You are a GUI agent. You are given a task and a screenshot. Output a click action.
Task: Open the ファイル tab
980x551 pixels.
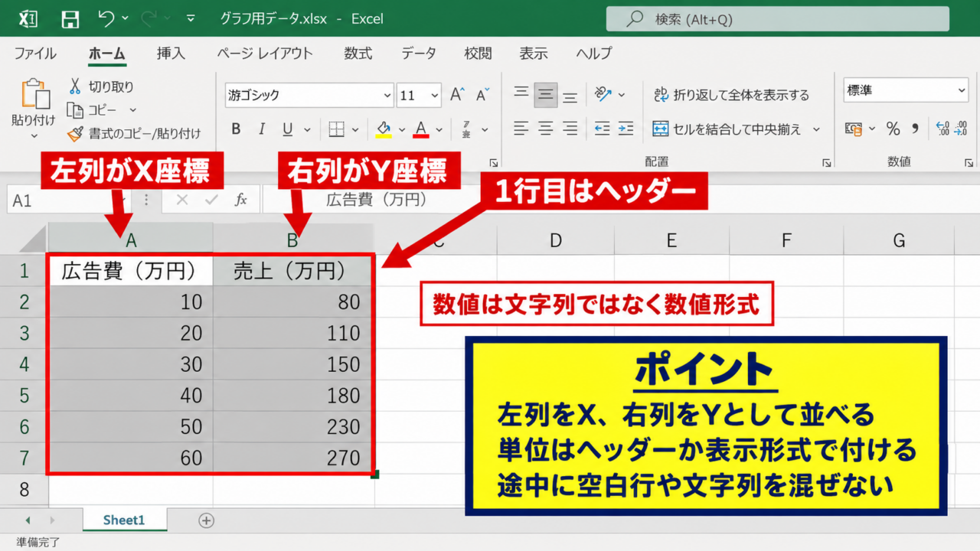pos(35,54)
